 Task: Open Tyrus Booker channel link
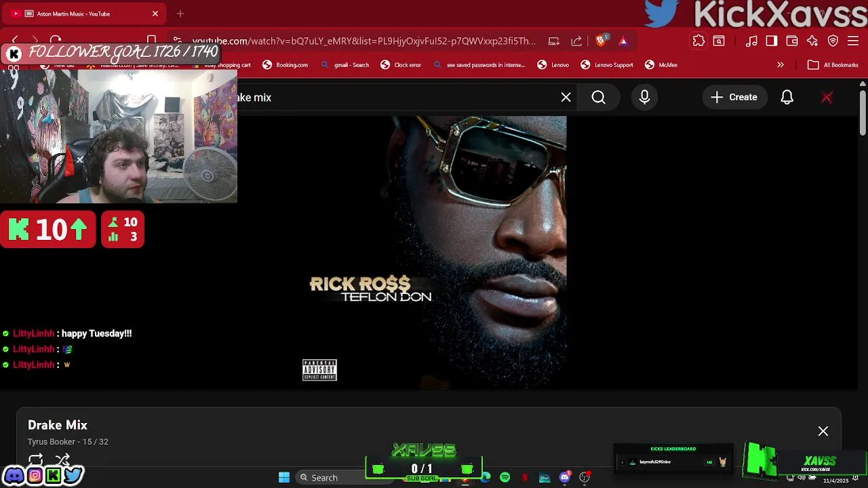pyautogui.click(x=53, y=442)
